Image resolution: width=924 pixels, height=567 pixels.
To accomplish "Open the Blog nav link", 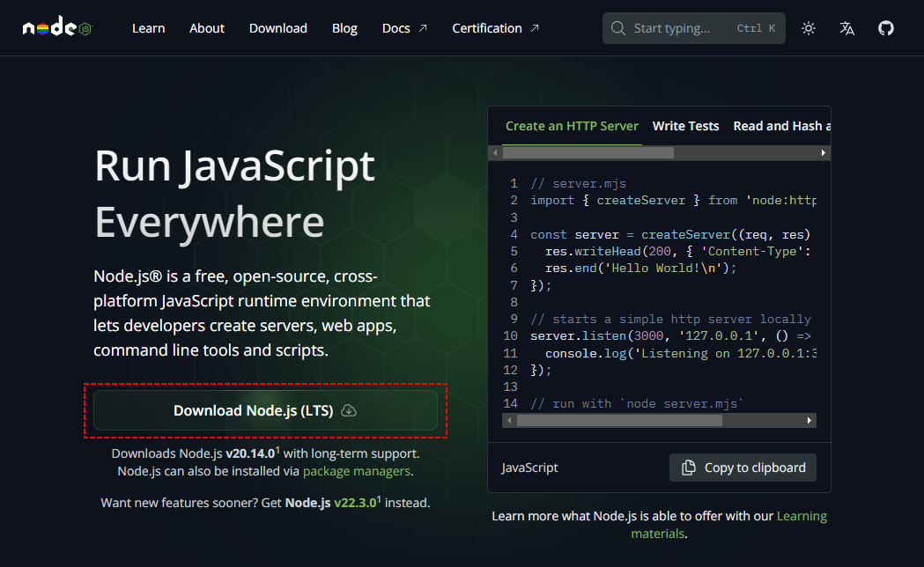I will 344,28.
